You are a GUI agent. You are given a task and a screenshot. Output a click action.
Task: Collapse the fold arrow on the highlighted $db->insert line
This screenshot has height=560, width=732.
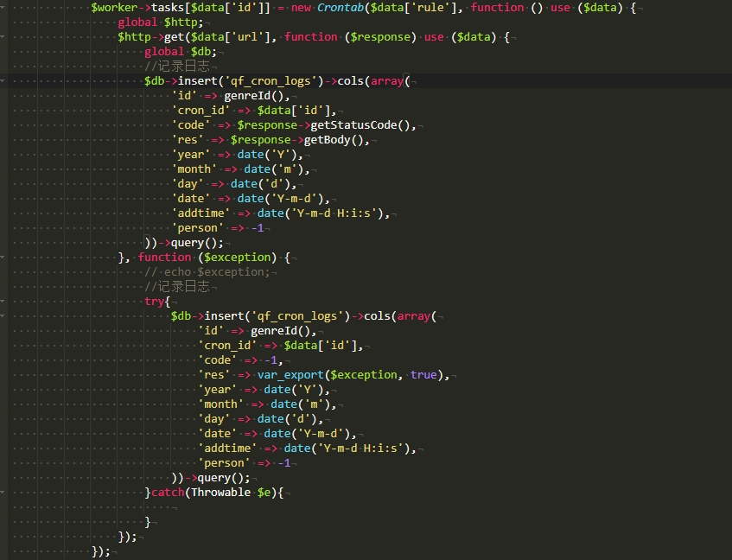(3, 80)
